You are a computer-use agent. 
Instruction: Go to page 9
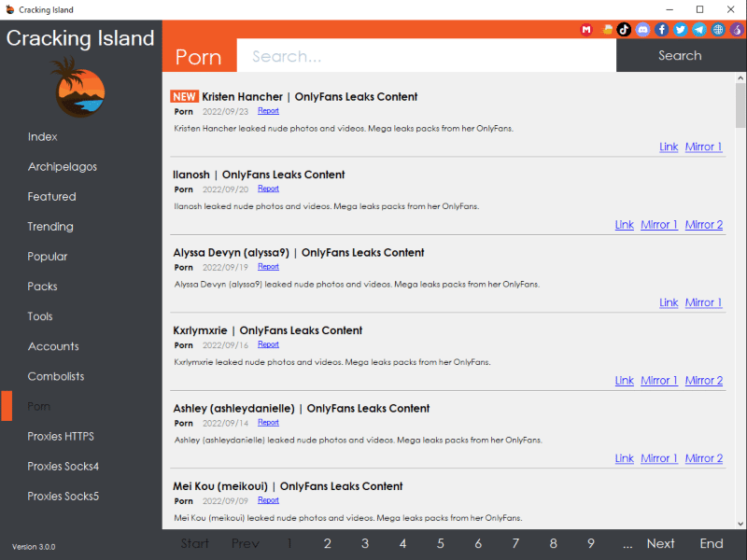pyautogui.click(x=591, y=544)
